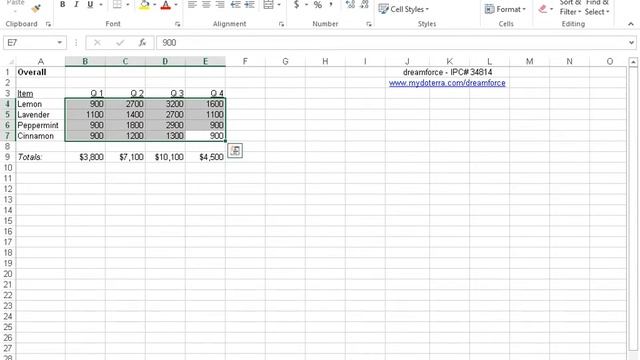The image size is (640, 360).
Task: Select column A header
Action: tap(40, 61)
